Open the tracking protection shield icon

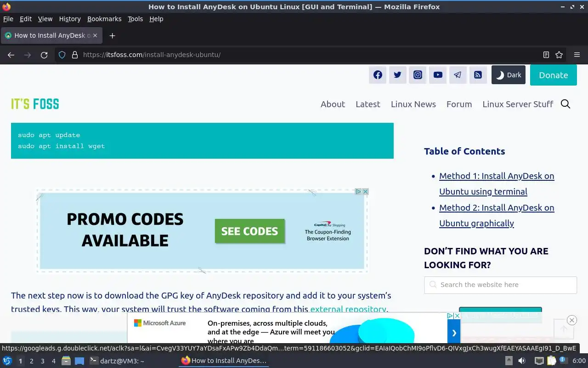(x=62, y=55)
